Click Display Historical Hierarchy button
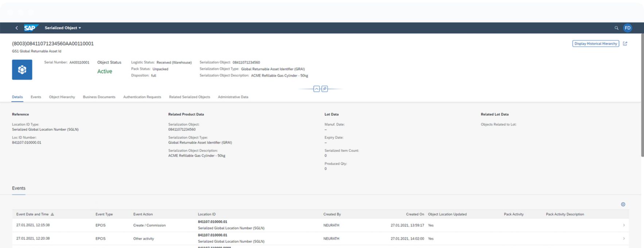 [x=595, y=44]
